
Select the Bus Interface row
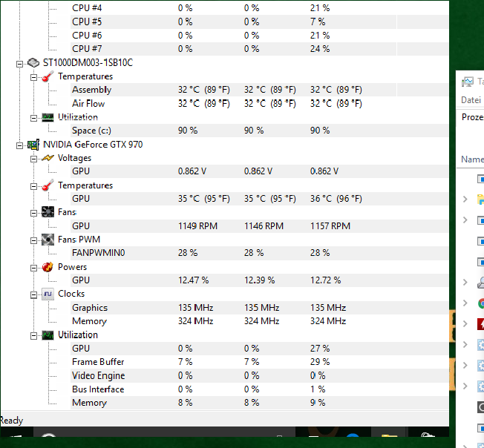259,389
